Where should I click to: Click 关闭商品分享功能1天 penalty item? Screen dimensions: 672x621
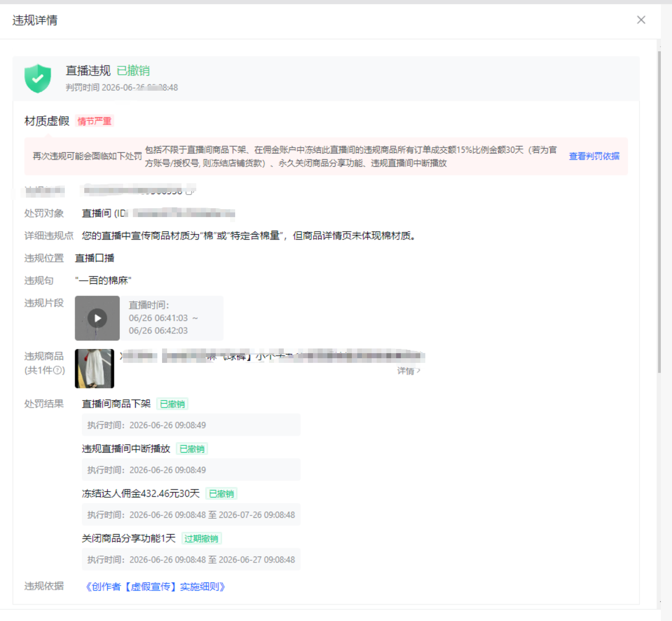(129, 538)
